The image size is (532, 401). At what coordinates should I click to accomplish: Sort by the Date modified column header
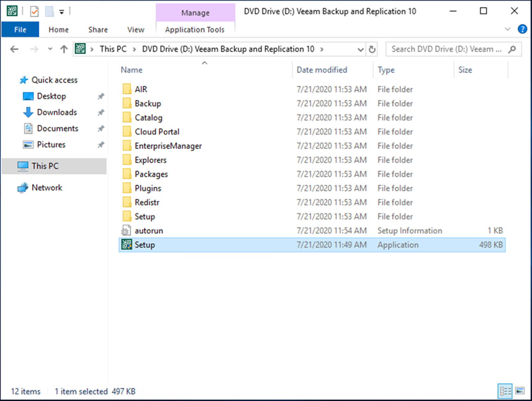pos(322,70)
